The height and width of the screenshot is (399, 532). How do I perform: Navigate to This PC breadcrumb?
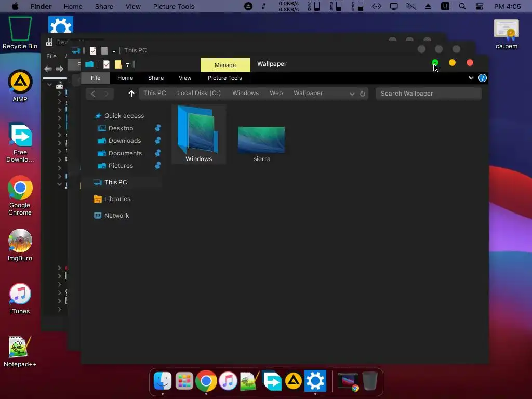click(x=155, y=93)
